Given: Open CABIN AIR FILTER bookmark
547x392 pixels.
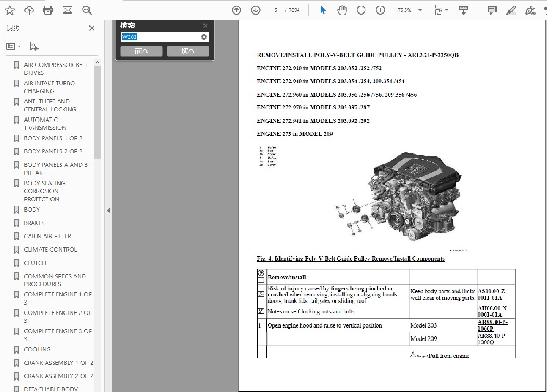Looking at the screenshot, I should click(47, 236).
